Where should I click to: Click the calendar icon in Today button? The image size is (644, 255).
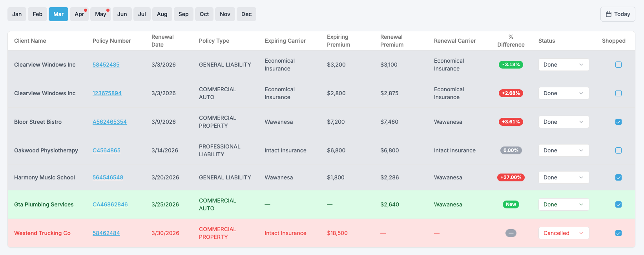click(609, 14)
